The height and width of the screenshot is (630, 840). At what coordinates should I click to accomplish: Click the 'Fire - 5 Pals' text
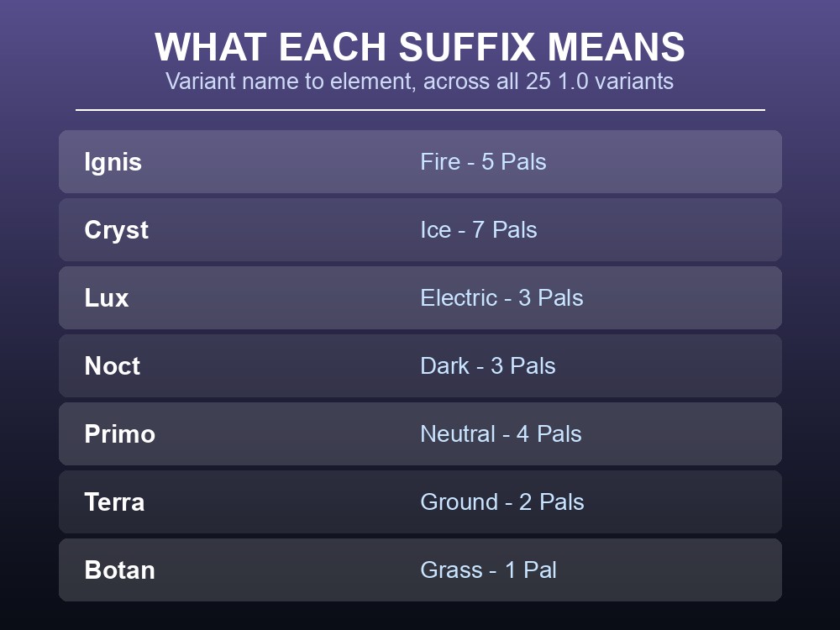483,162
